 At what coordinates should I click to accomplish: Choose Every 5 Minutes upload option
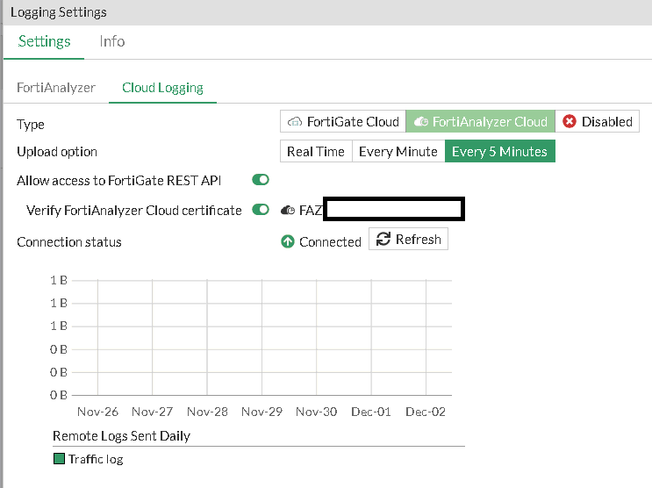tap(499, 151)
